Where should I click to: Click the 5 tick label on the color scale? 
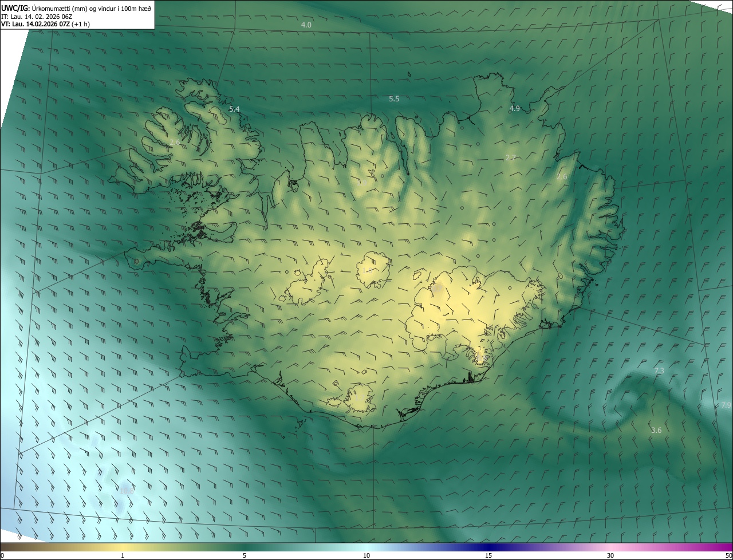(x=245, y=556)
